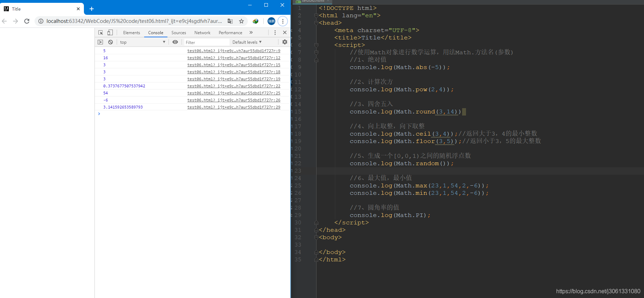This screenshot has width=644, height=298.
Task: Select console value 3.141592653589793
Action: pyautogui.click(x=123, y=107)
